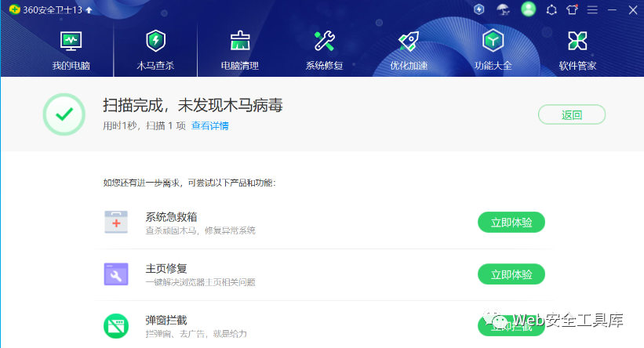Open the 软件管家 tab
The width and height of the screenshot is (644, 348).
pos(577,50)
